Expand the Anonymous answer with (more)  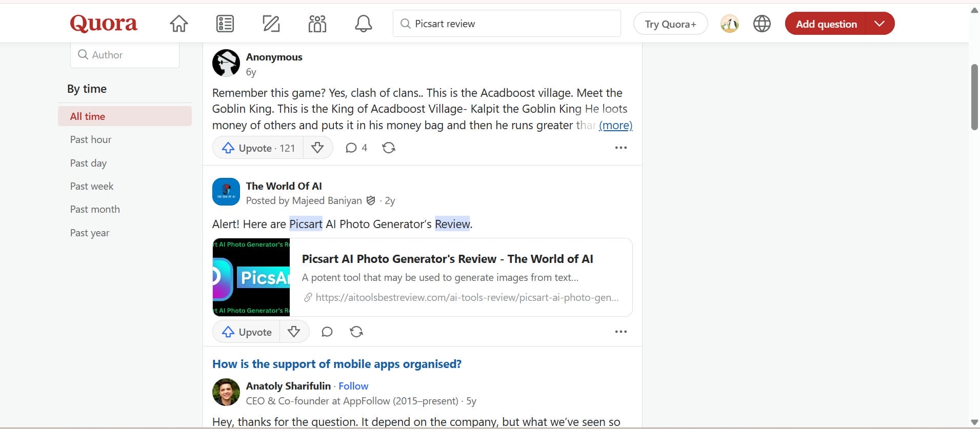pos(615,125)
